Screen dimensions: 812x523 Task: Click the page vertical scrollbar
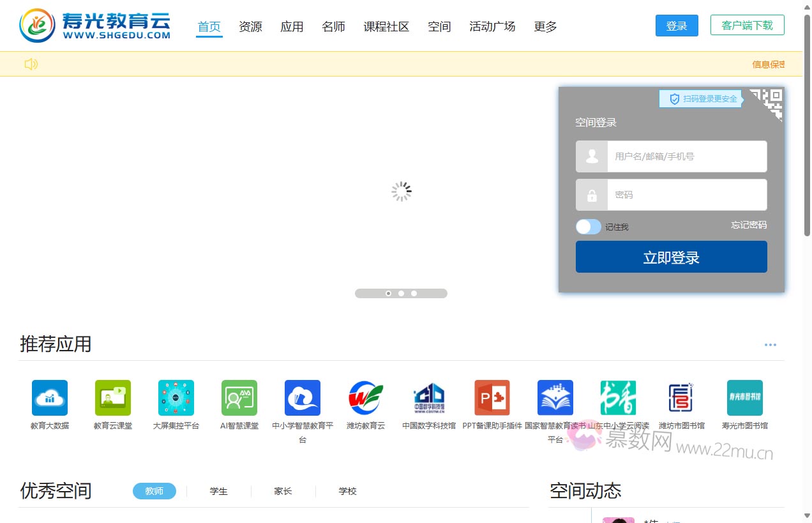(807, 128)
